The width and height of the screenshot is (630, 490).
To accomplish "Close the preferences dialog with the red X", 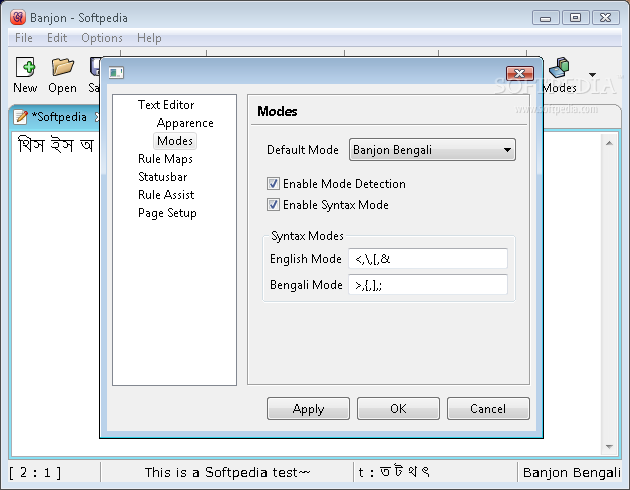I will [520, 74].
